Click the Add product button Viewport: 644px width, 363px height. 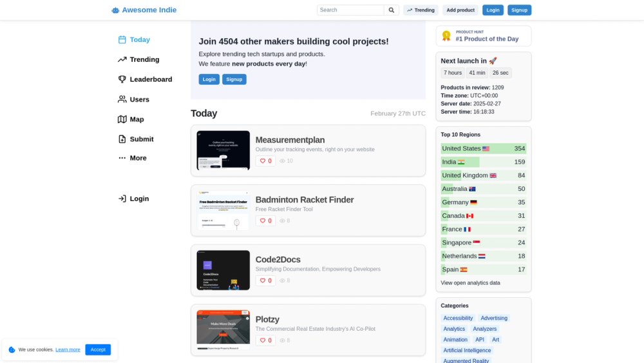coord(460,10)
